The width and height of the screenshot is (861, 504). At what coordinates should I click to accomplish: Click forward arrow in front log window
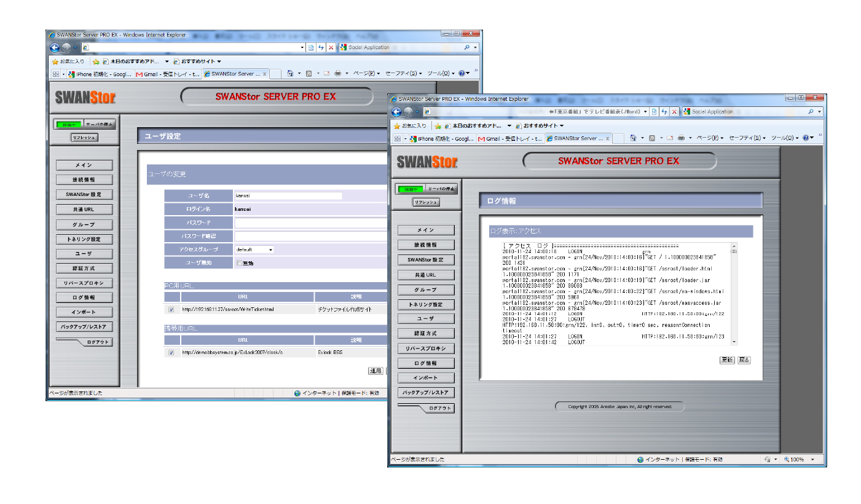click(x=409, y=112)
